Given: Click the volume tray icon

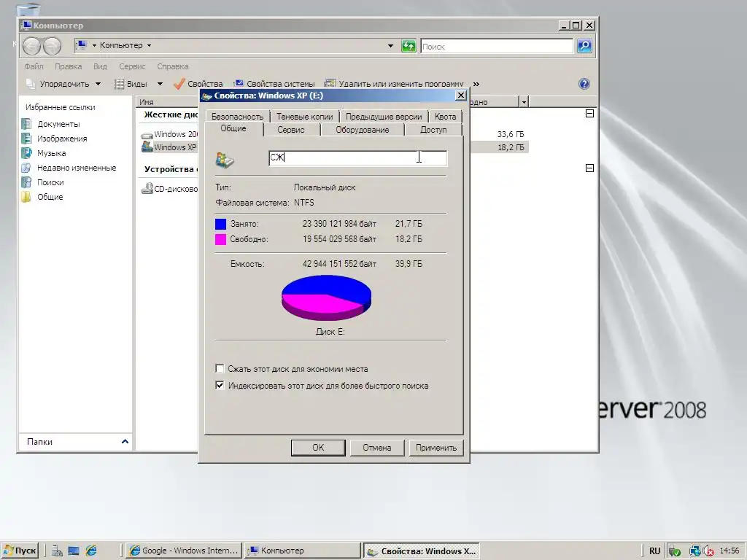Looking at the screenshot, I should (x=708, y=551).
